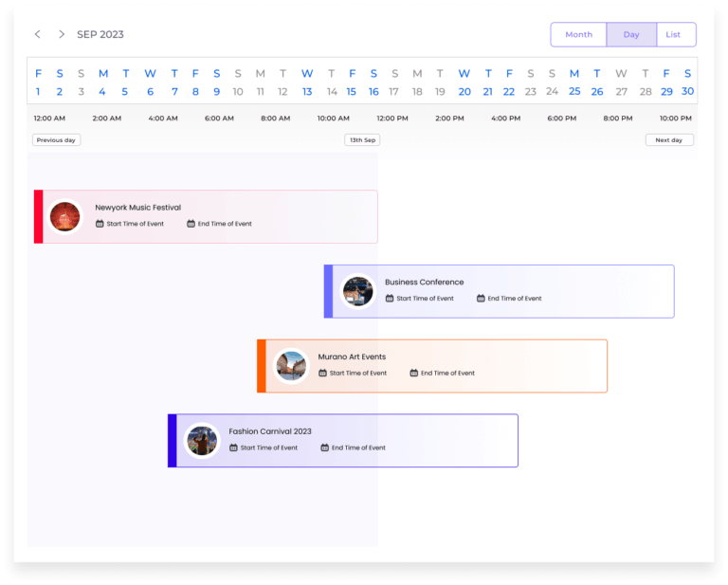Select Tuesday 5 in date strip
728x585 pixels.
coord(125,82)
